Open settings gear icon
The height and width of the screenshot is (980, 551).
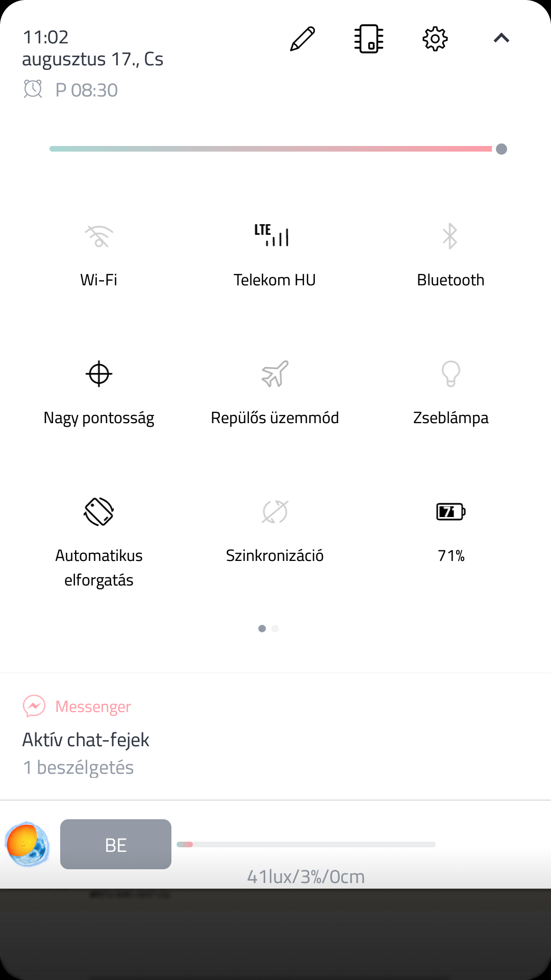click(x=435, y=39)
